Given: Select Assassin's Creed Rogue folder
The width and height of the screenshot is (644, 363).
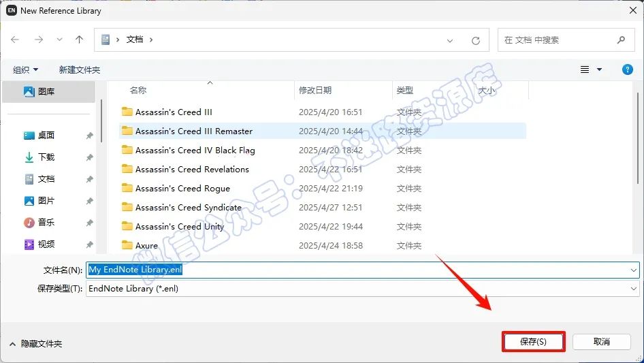Looking at the screenshot, I should 182,188.
